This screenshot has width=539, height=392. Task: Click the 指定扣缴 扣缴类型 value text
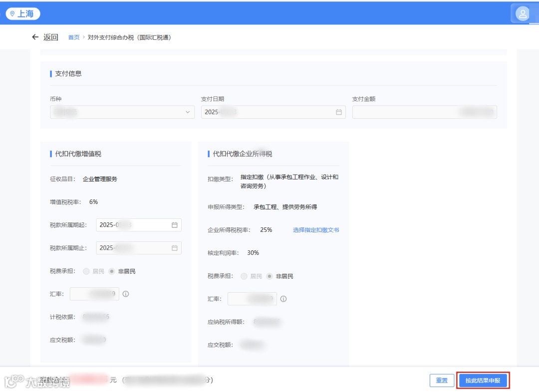coord(289,182)
